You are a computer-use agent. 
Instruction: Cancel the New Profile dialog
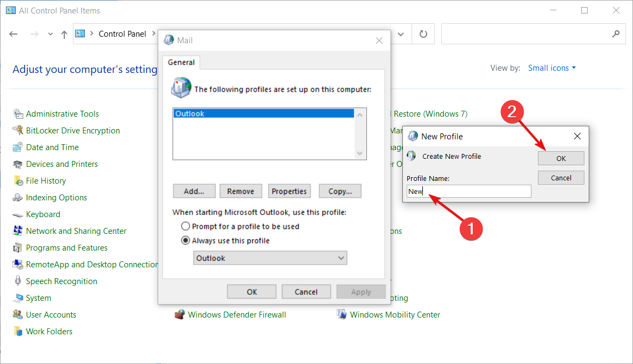561,178
